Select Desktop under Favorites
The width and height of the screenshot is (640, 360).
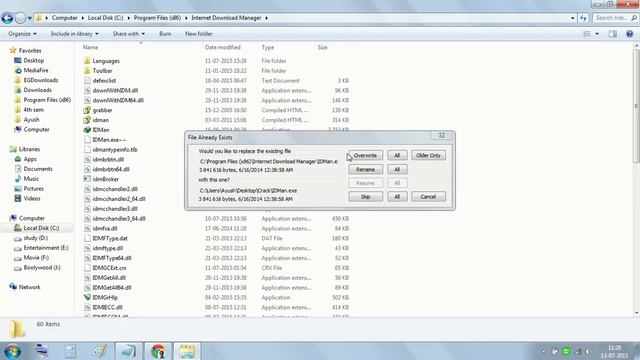(x=33, y=60)
